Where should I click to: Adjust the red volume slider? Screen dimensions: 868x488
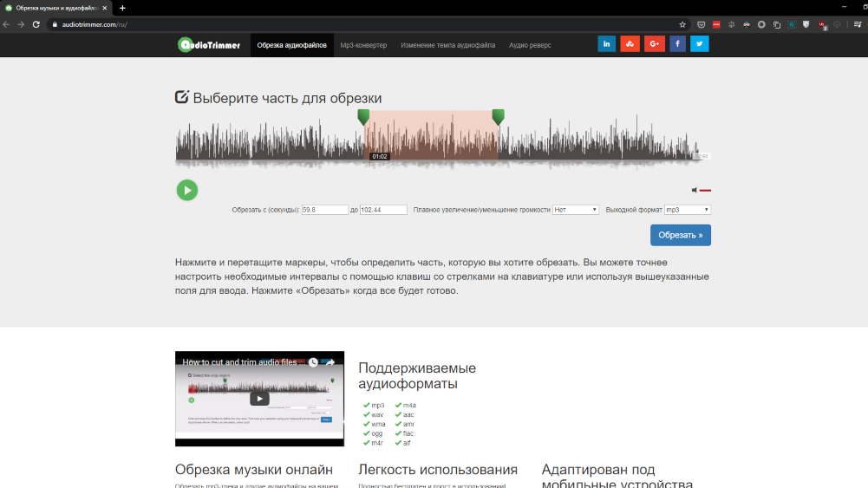(x=705, y=191)
